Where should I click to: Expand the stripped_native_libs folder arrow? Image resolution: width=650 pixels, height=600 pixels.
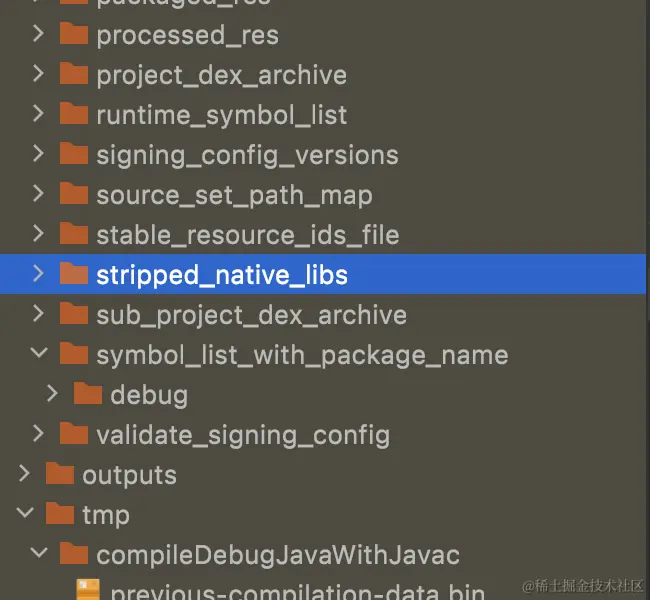tap(38, 273)
